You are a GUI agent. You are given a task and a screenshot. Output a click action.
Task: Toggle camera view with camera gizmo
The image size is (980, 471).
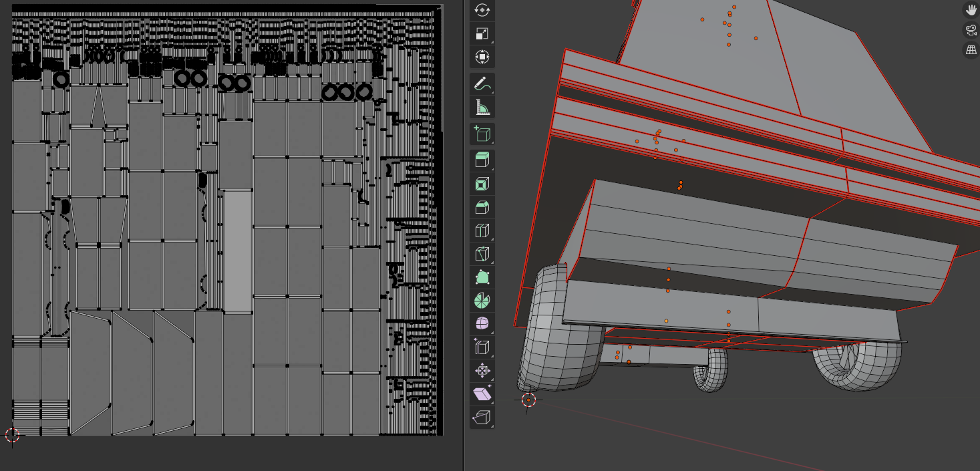pyautogui.click(x=971, y=30)
